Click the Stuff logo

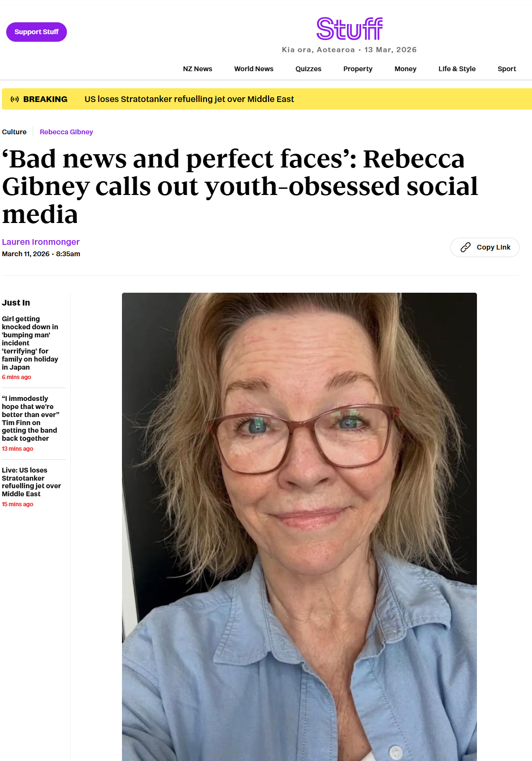click(349, 29)
